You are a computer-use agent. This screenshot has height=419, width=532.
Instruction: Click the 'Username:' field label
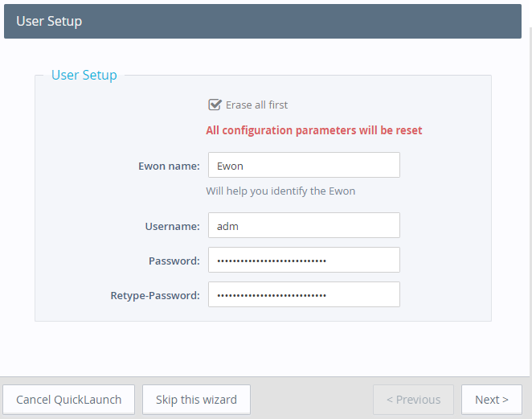[x=172, y=226]
